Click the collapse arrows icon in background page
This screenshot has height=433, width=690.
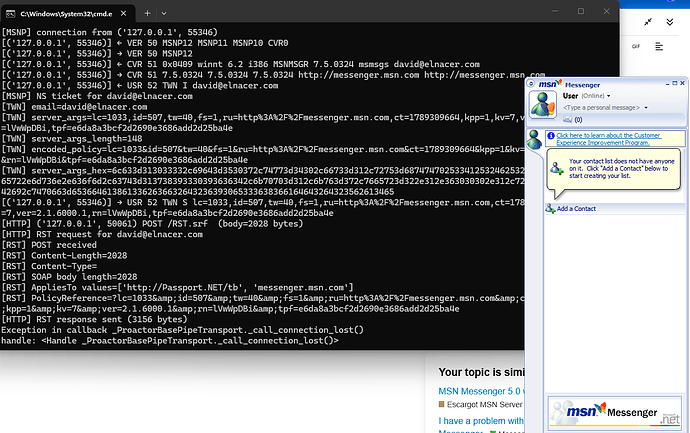click(x=648, y=22)
